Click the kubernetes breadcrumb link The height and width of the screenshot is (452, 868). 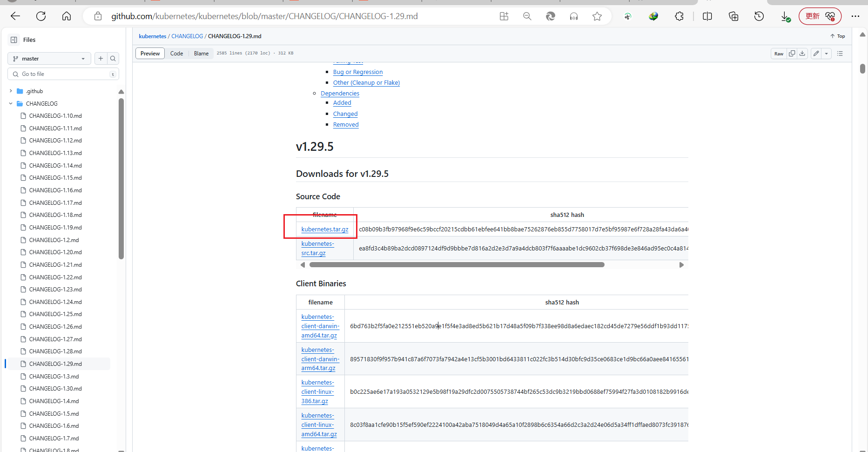(153, 36)
